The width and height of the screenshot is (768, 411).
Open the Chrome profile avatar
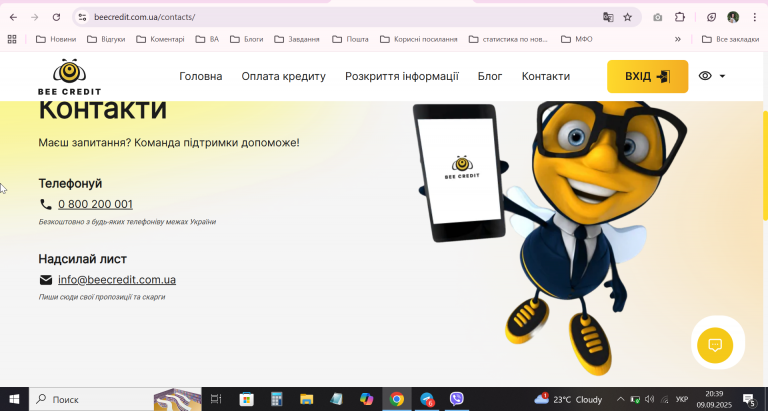pos(733,17)
